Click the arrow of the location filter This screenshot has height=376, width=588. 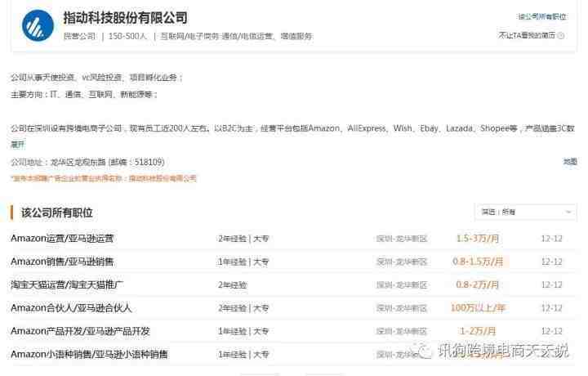pos(566,212)
